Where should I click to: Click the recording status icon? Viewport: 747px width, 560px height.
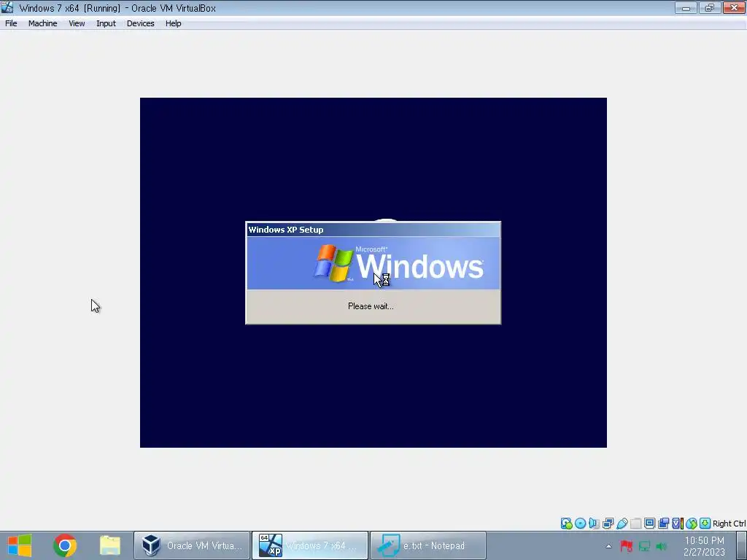663,524
